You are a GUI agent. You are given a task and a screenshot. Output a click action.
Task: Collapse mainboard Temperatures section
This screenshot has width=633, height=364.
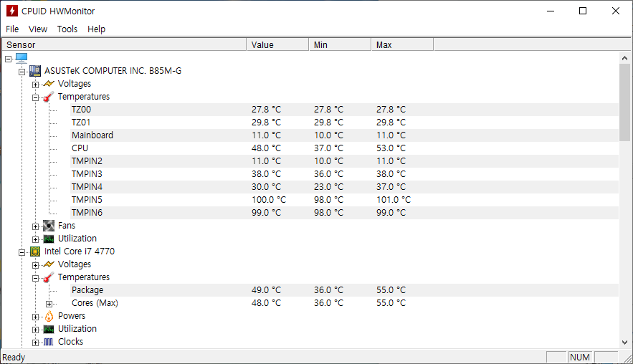click(x=36, y=97)
